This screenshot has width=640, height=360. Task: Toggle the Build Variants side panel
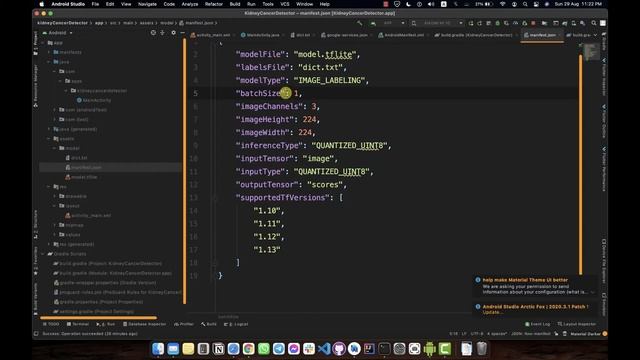coord(36,299)
